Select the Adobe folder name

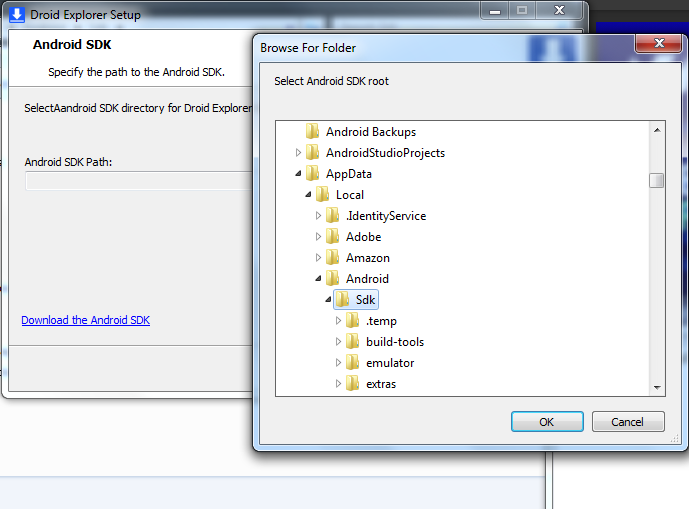363,237
